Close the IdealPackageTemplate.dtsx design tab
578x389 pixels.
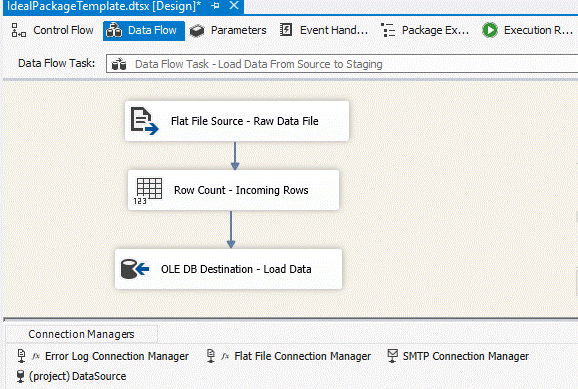pos(234,6)
